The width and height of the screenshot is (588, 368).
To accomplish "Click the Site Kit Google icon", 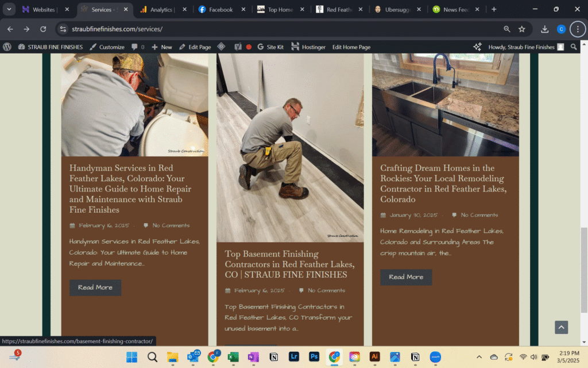I will tap(261, 47).
